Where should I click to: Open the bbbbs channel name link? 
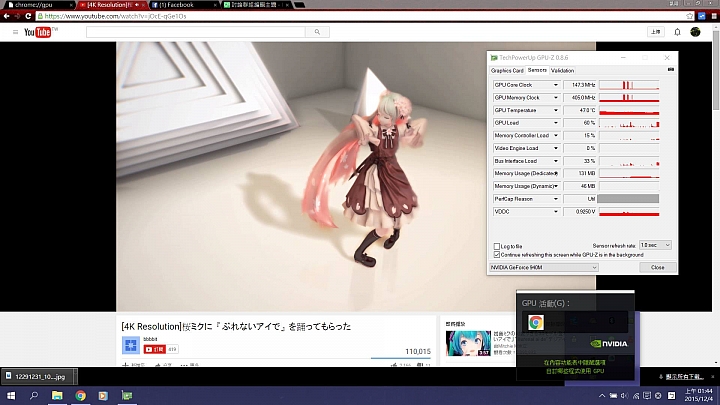pos(150,339)
